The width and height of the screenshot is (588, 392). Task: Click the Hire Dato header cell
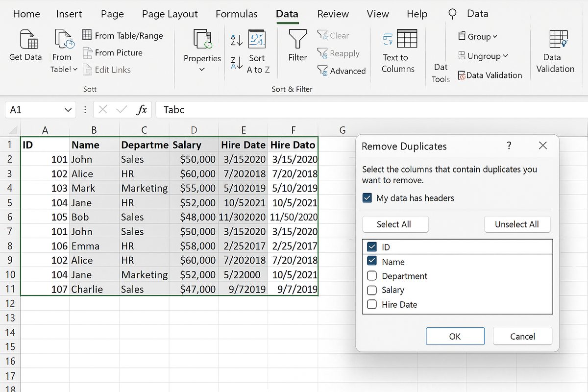click(293, 145)
